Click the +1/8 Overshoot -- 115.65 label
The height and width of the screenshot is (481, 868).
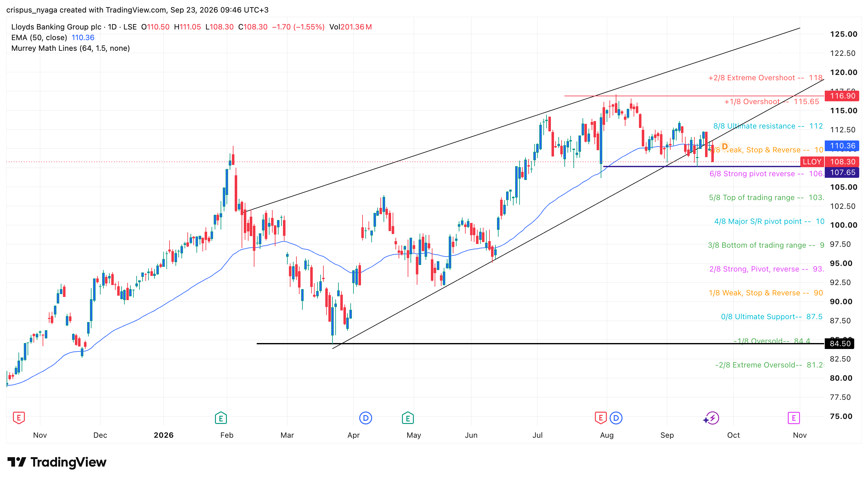[x=771, y=102]
